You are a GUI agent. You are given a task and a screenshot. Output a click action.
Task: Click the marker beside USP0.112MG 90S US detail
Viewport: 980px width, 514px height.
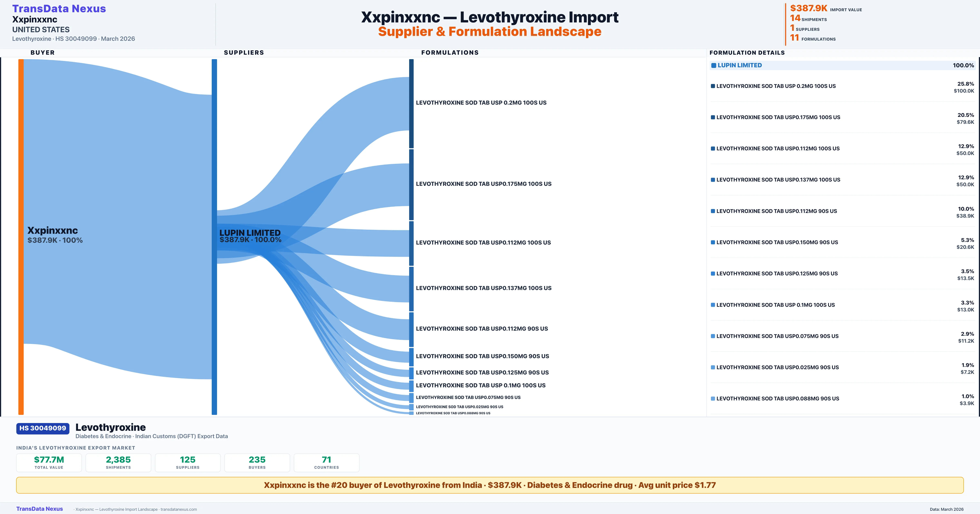(x=713, y=211)
